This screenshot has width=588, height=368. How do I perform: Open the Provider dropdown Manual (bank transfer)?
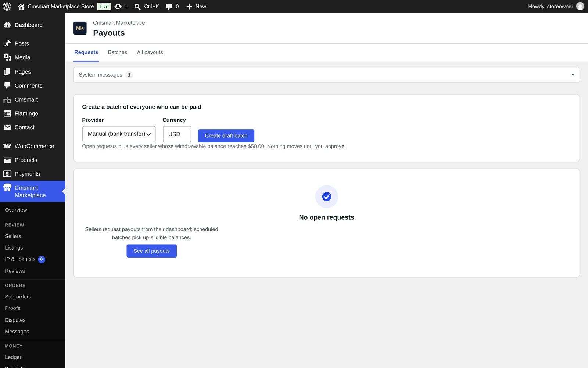pyautogui.click(x=119, y=134)
